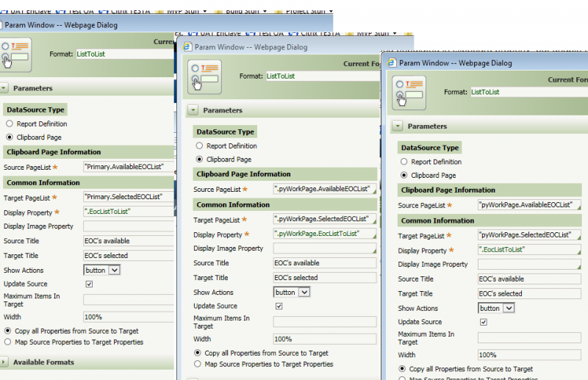Toggle Update Source checkbox in middle window
Image resolution: width=588 pixels, height=380 pixels.
pyautogui.click(x=279, y=306)
